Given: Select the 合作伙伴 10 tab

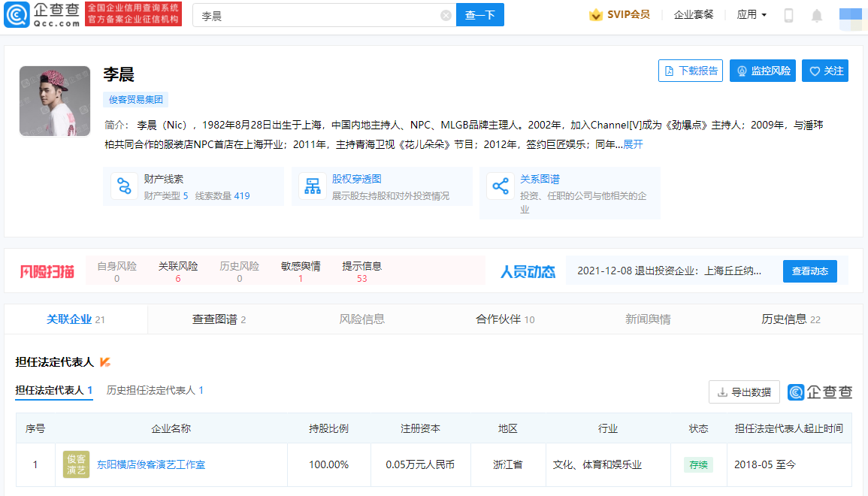Looking at the screenshot, I should [505, 319].
